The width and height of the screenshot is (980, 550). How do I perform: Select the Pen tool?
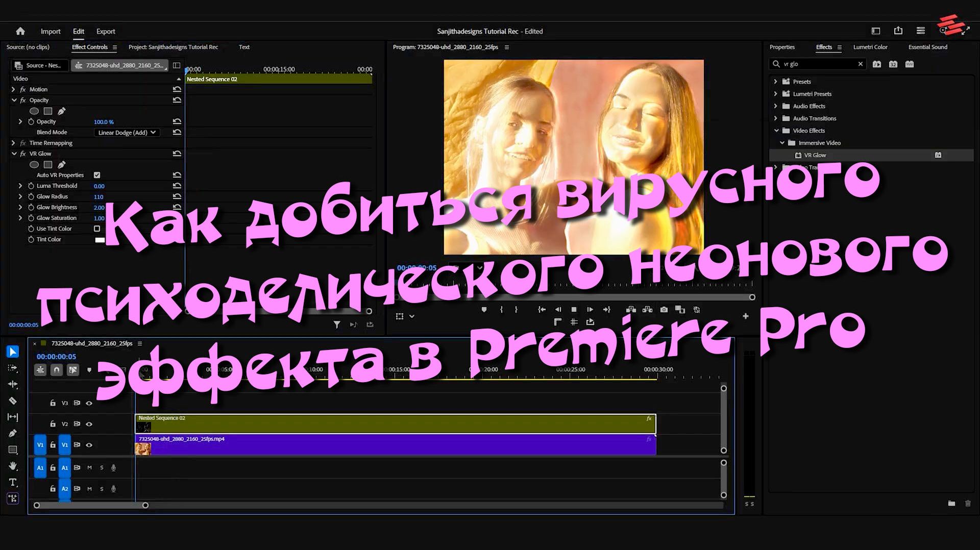13,433
